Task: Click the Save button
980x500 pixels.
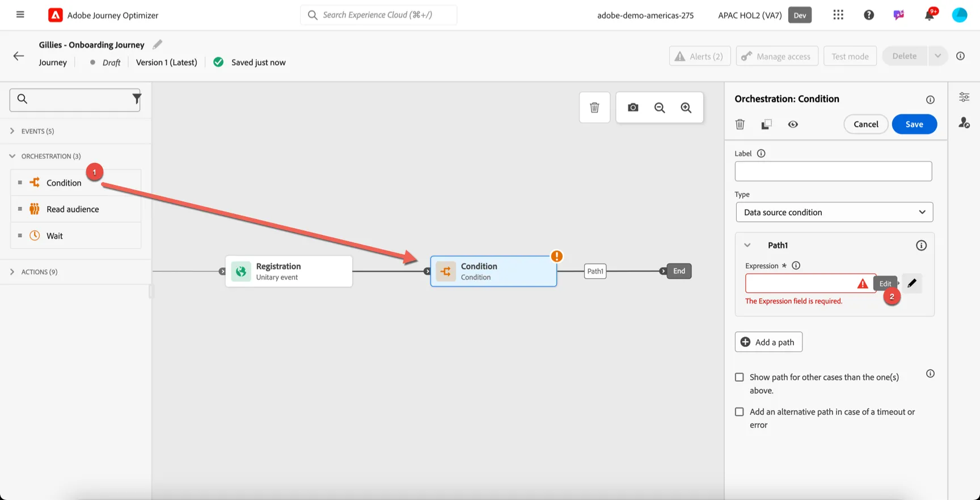Action: click(914, 124)
